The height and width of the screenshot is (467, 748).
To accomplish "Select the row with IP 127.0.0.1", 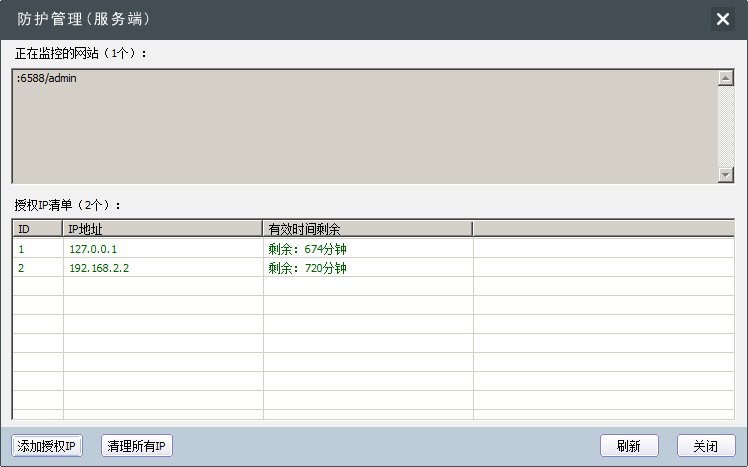I will tap(99, 249).
